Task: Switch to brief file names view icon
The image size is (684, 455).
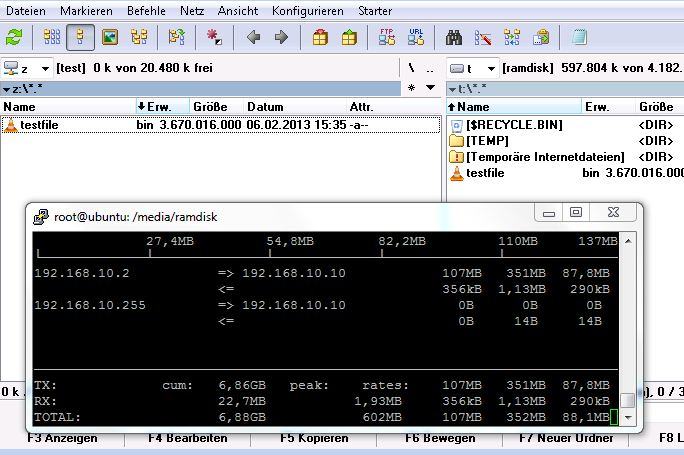Action: 52,37
